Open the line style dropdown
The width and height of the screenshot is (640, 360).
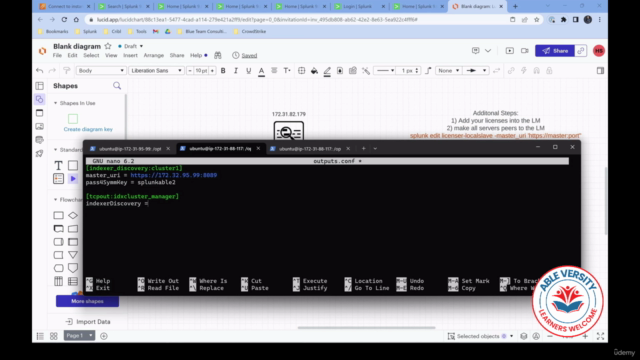pos(384,71)
